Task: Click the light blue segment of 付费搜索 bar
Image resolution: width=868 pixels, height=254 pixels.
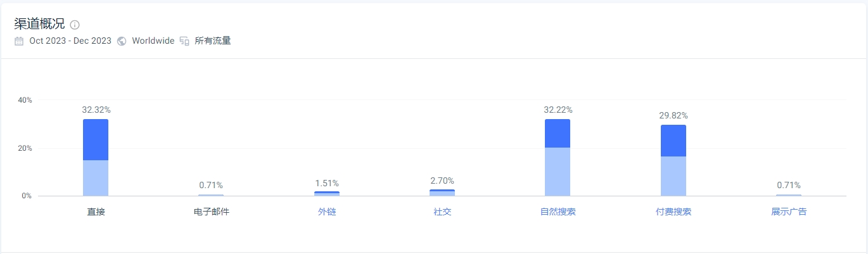Action: 673,176
